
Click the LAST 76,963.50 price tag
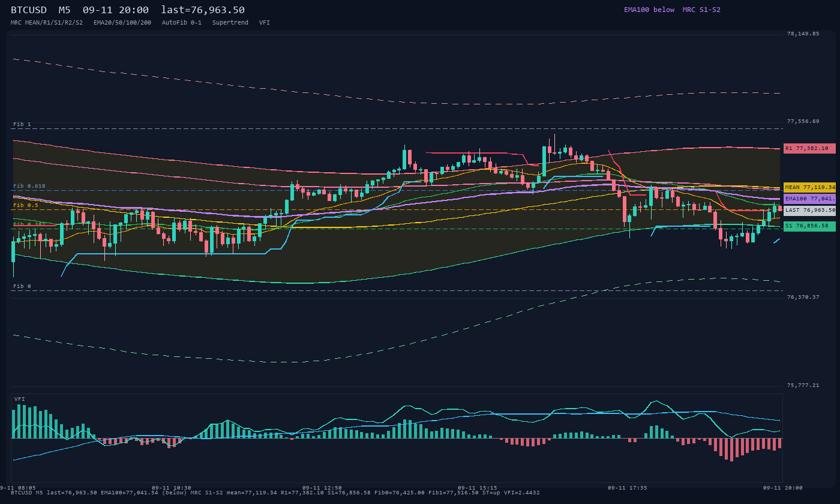coord(809,211)
